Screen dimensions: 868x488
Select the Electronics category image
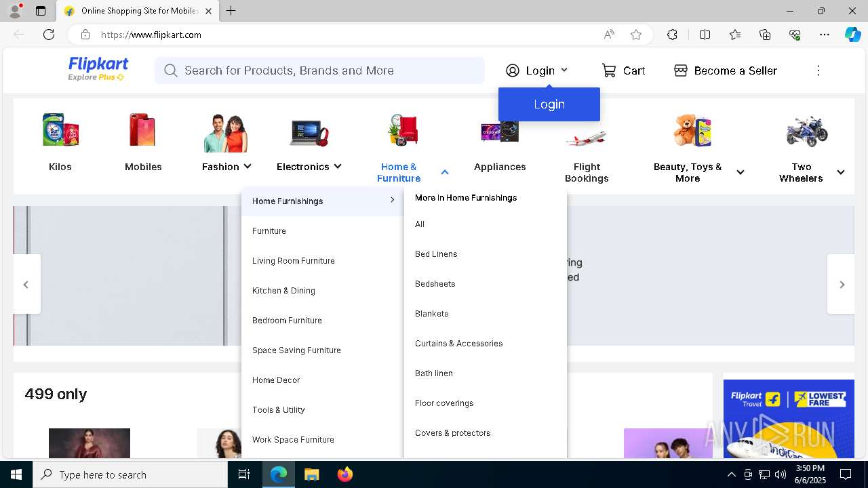309,132
